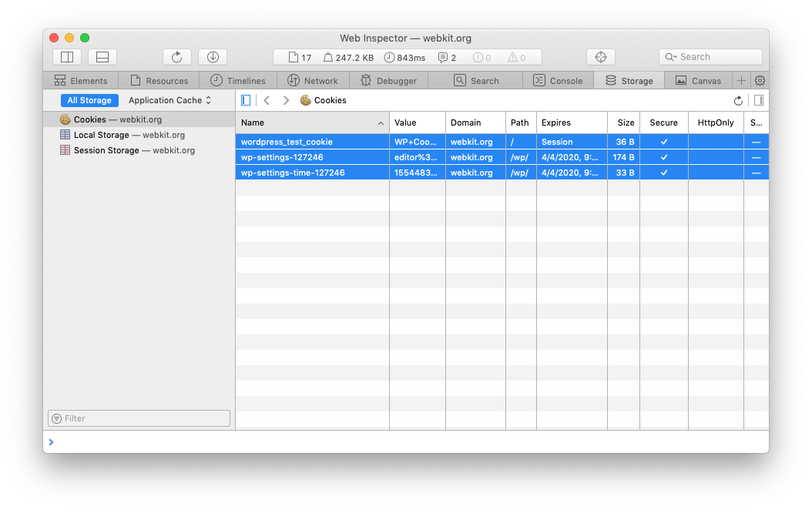
Task: Dock inspector to side of window
Action: (67, 57)
